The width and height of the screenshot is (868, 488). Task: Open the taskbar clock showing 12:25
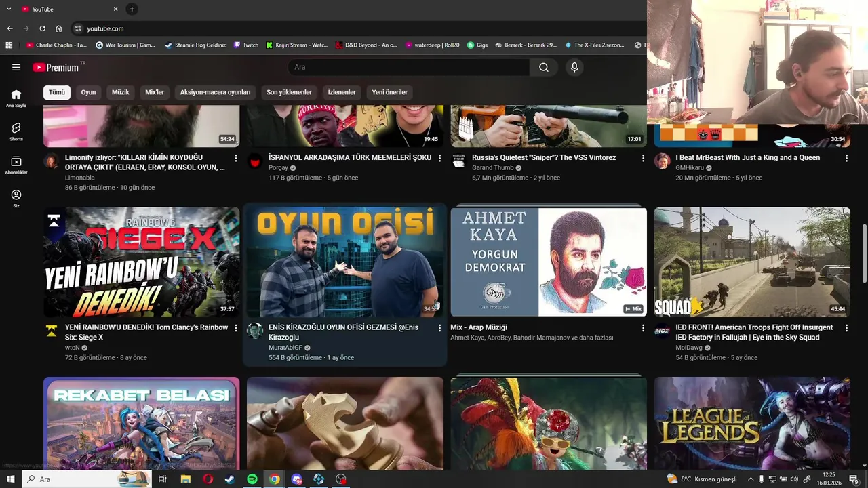829,479
